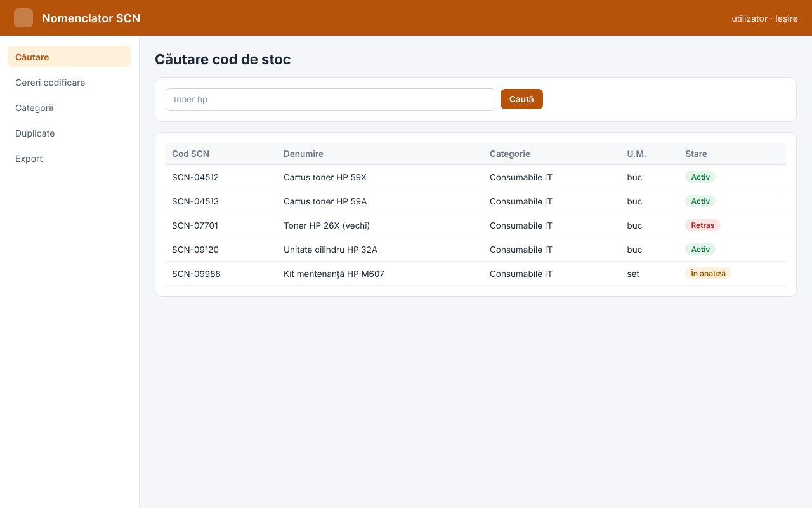This screenshot has height=508, width=812.
Task: Click the Căutare cod de stoc heading
Action: [223, 59]
